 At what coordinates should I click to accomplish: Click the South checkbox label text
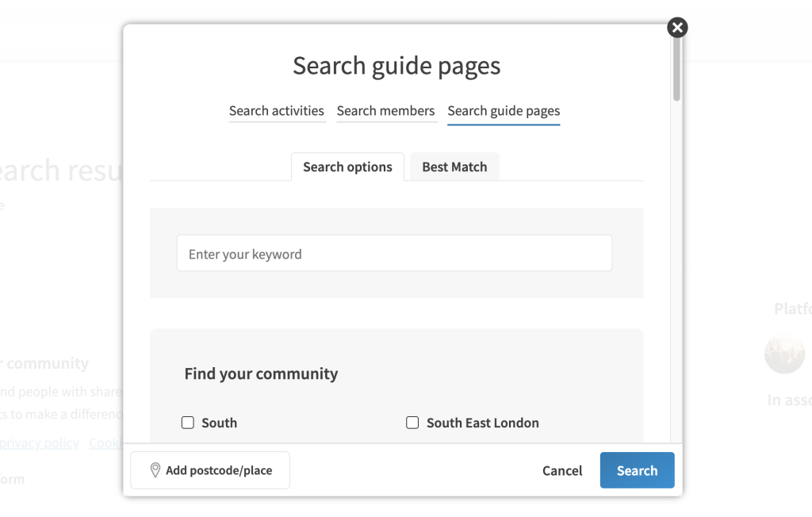click(x=219, y=423)
